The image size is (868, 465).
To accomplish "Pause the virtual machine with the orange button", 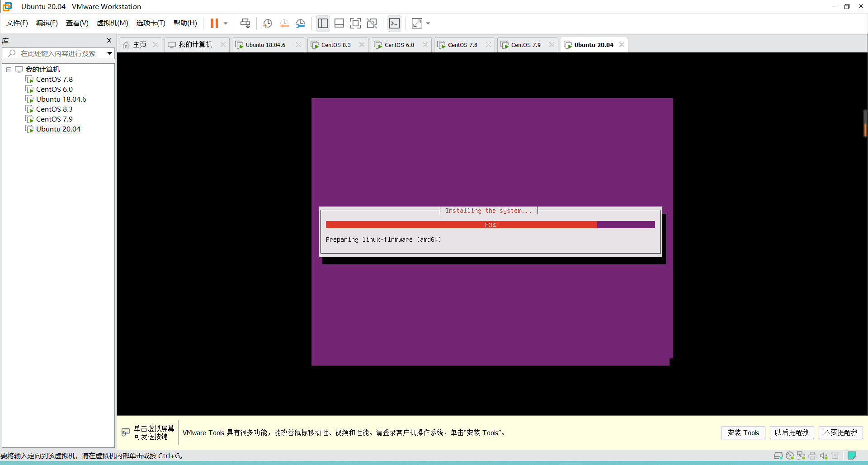I will [214, 23].
